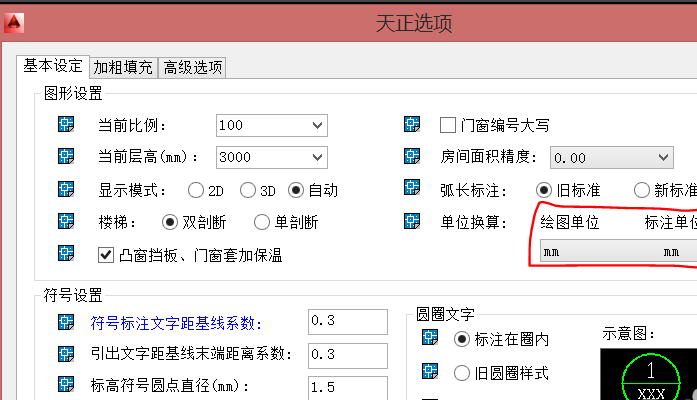
Task: Click the mm cell under 绘图单位
Action: coord(551,252)
